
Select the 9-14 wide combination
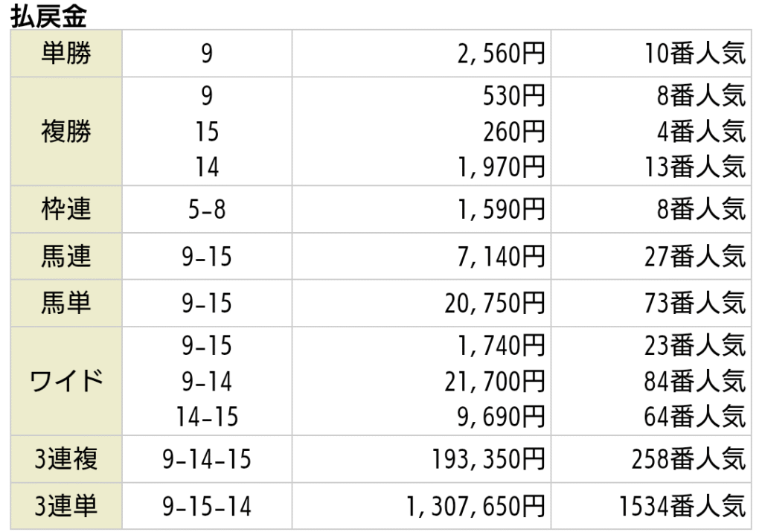click(207, 382)
